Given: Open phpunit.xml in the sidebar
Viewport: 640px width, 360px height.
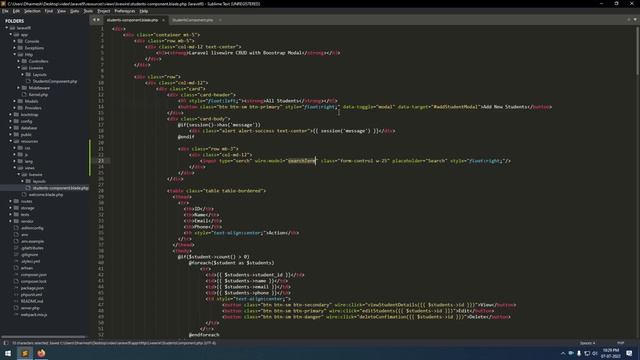Looking at the screenshot, I should tap(31, 295).
